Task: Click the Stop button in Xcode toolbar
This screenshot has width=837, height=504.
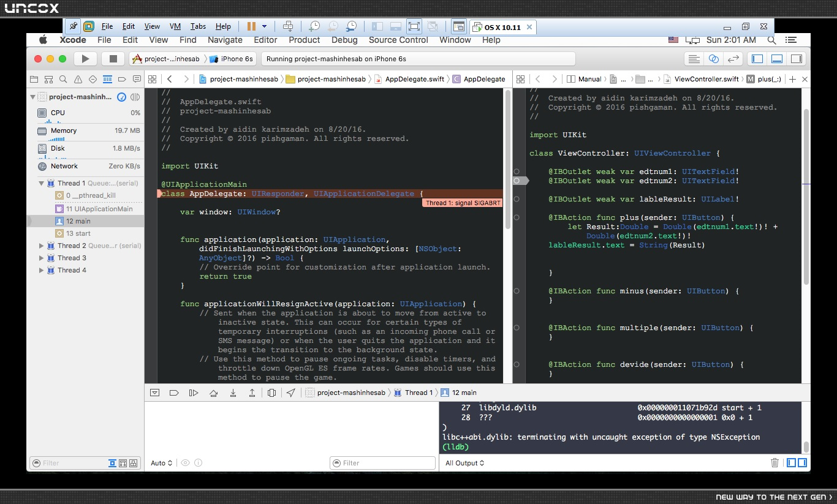Action: (113, 59)
